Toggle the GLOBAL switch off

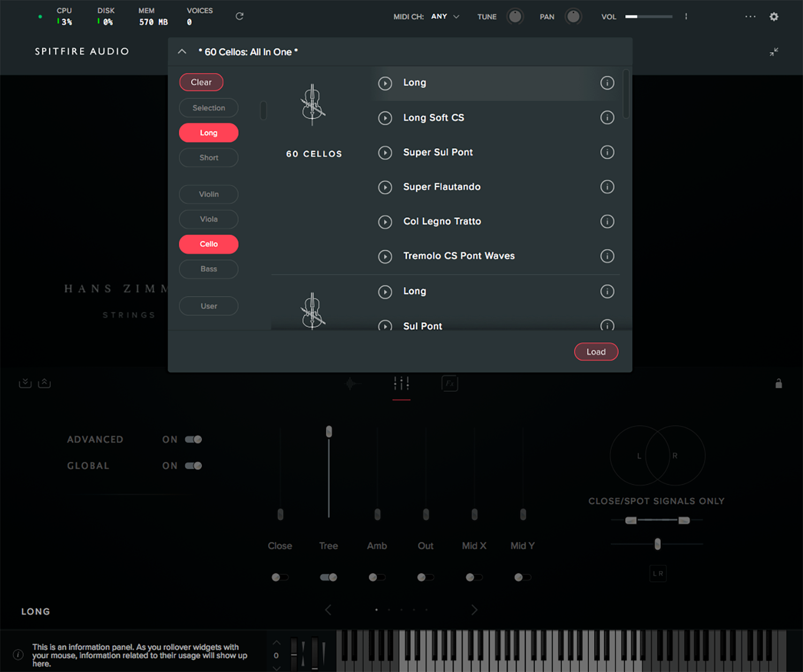[x=193, y=465]
